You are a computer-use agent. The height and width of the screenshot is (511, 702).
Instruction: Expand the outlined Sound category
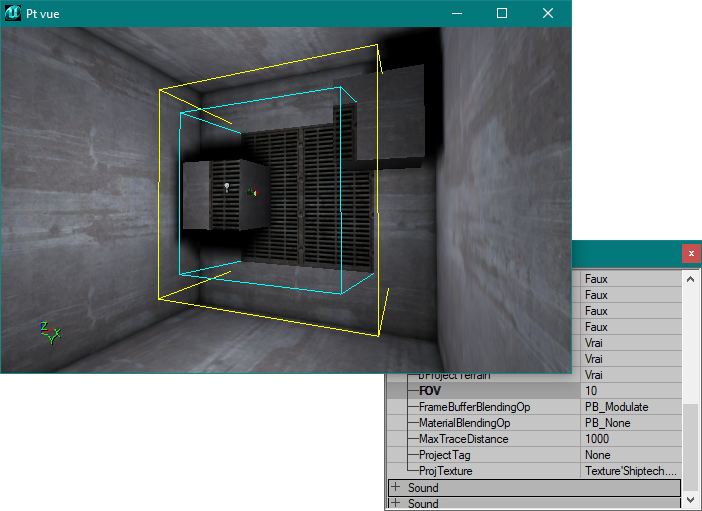[395, 487]
